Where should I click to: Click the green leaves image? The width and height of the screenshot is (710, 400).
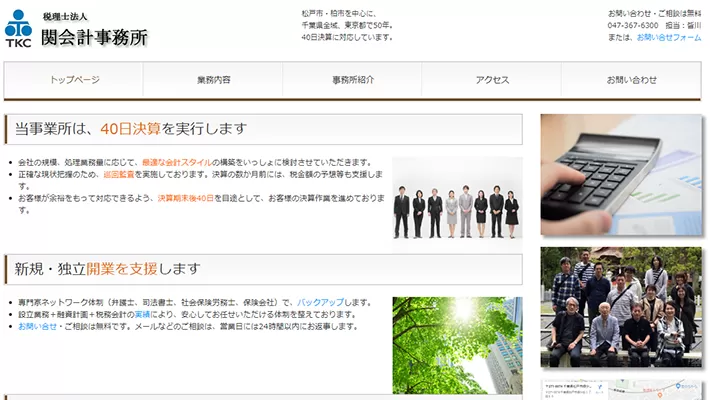click(456, 345)
